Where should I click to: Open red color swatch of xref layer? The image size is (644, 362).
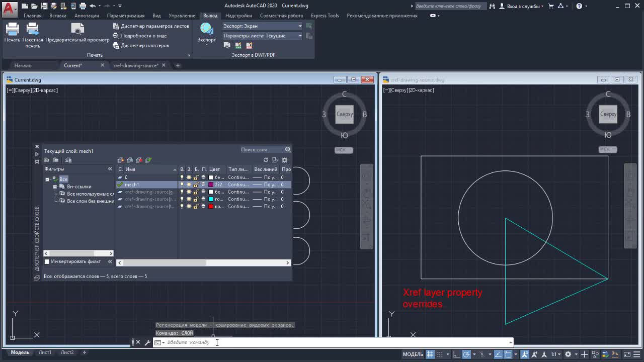pyautogui.click(x=211, y=206)
